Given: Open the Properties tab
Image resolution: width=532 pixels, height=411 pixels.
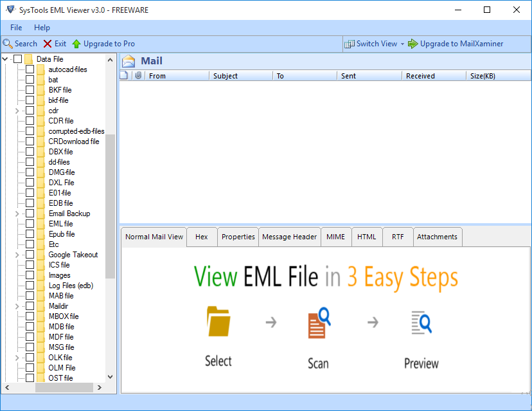Looking at the screenshot, I should pyautogui.click(x=238, y=237).
